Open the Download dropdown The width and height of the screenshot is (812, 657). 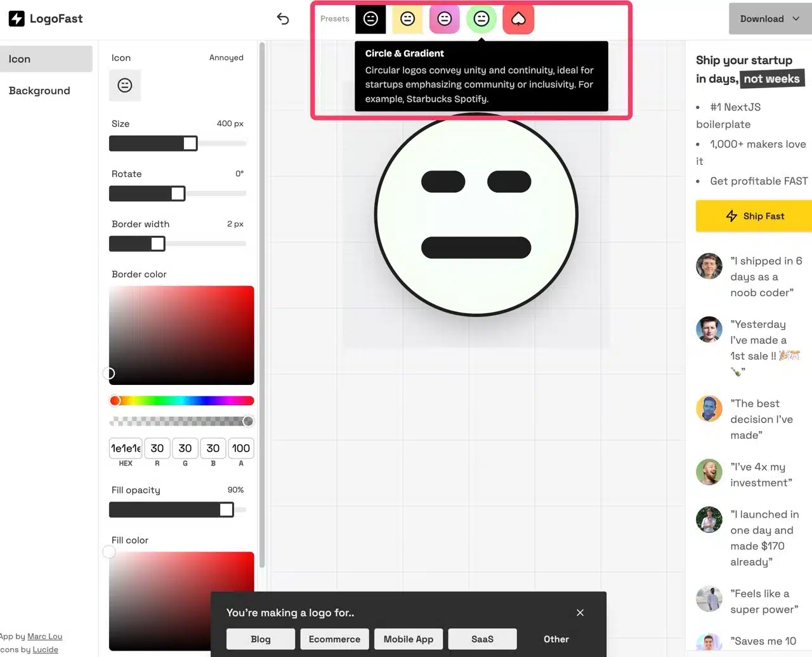click(769, 19)
